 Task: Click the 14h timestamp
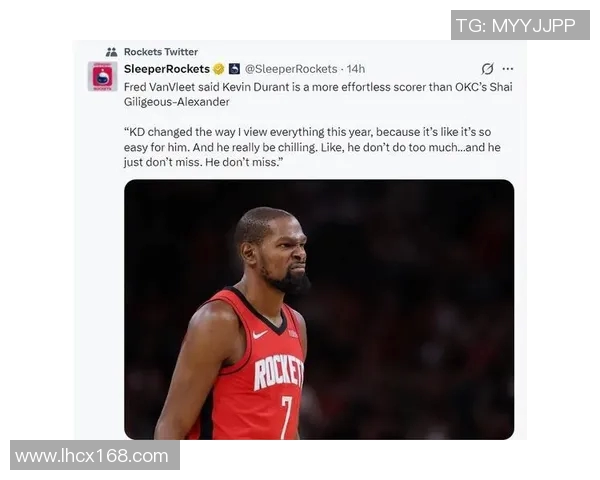[355, 69]
